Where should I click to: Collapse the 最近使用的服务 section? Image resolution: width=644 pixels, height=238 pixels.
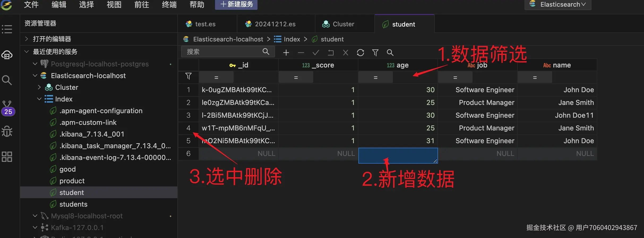click(26, 52)
